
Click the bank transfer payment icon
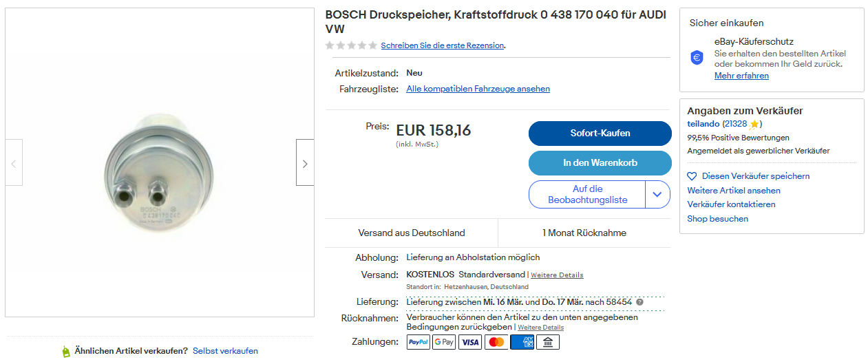coord(548,342)
